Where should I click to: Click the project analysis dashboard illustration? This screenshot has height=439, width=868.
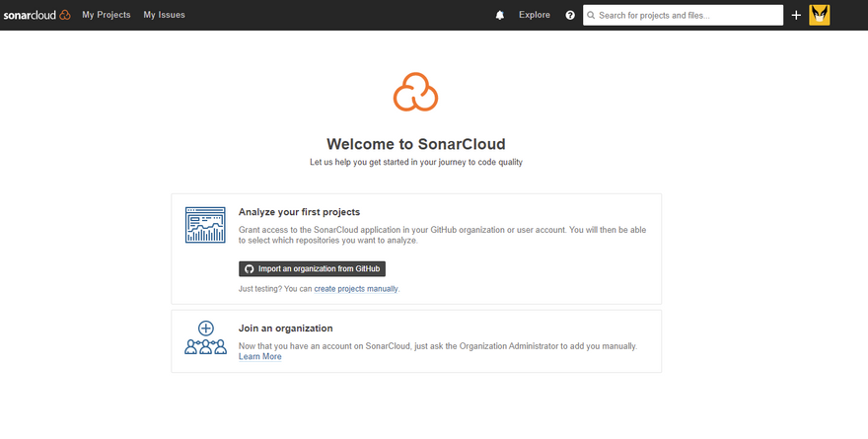pos(205,225)
